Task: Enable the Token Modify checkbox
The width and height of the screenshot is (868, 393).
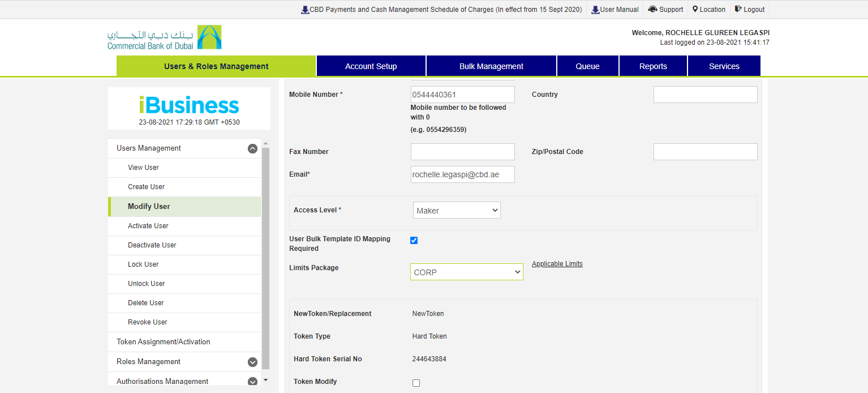Action: [416, 383]
